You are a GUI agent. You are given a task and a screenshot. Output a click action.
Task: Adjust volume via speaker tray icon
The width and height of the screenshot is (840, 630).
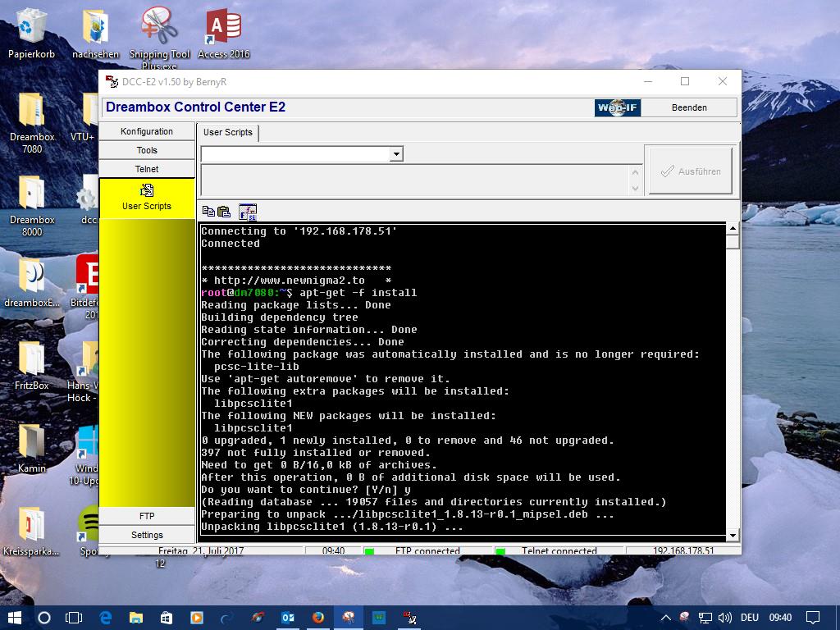click(x=724, y=618)
